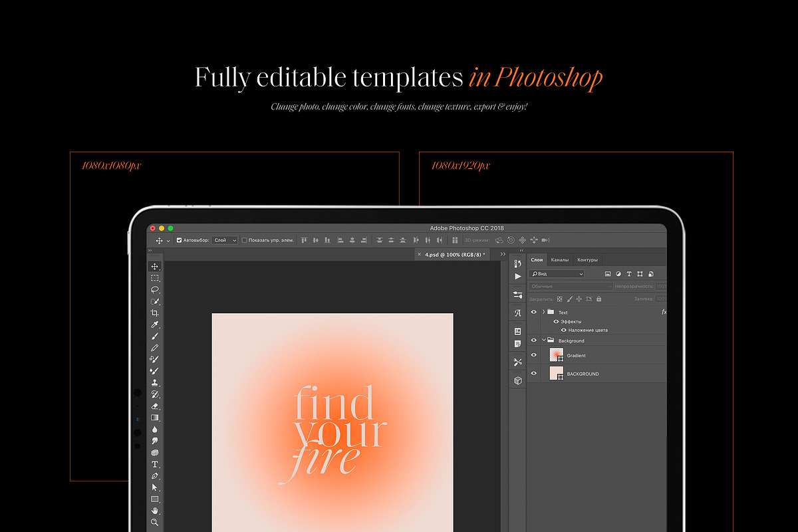
Task: Toggle lock position icon
Action: click(579, 299)
